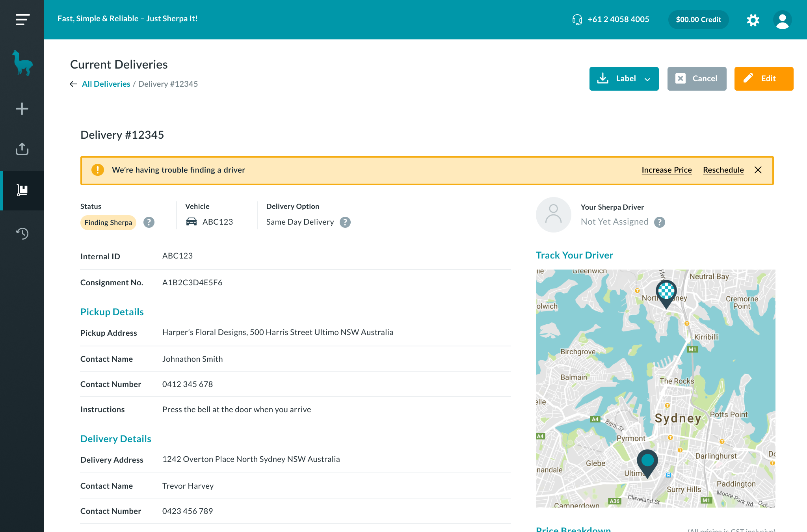Click the Reschedule link
The image size is (807, 532).
coord(723,170)
